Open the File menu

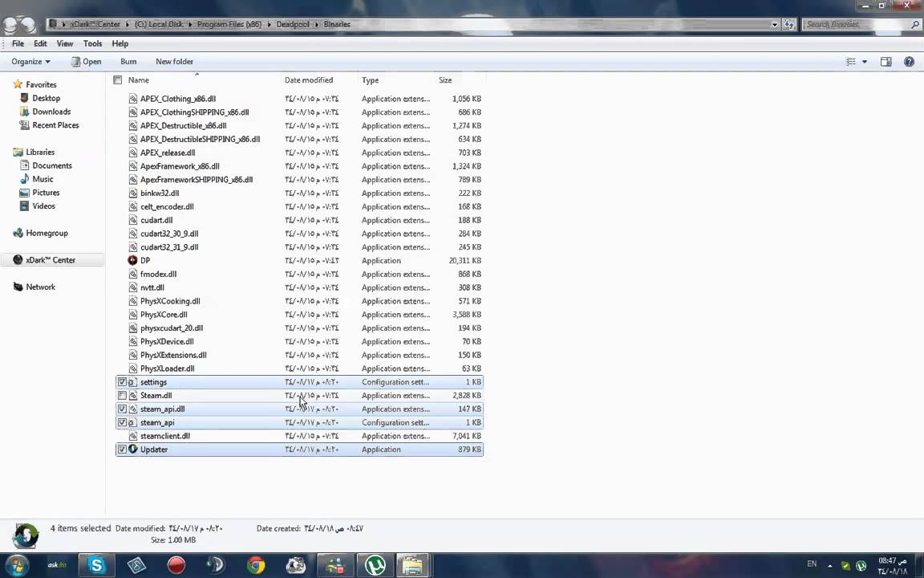coord(18,43)
